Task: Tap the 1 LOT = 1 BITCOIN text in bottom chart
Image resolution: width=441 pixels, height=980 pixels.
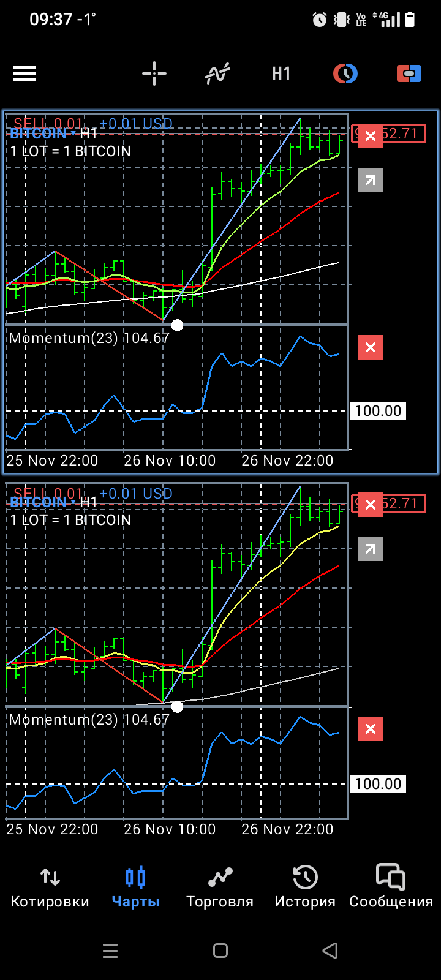Action: (70, 520)
